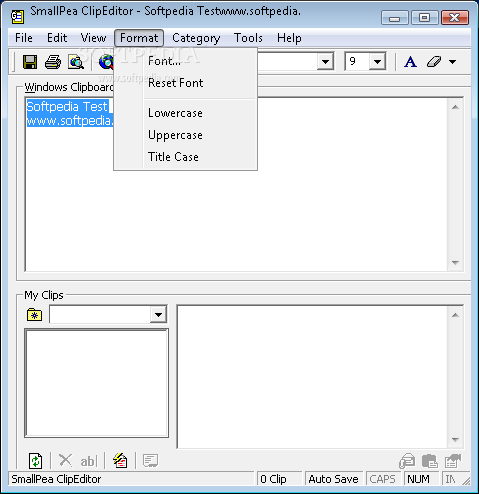Click My Clips category folder icon

pos(34,315)
